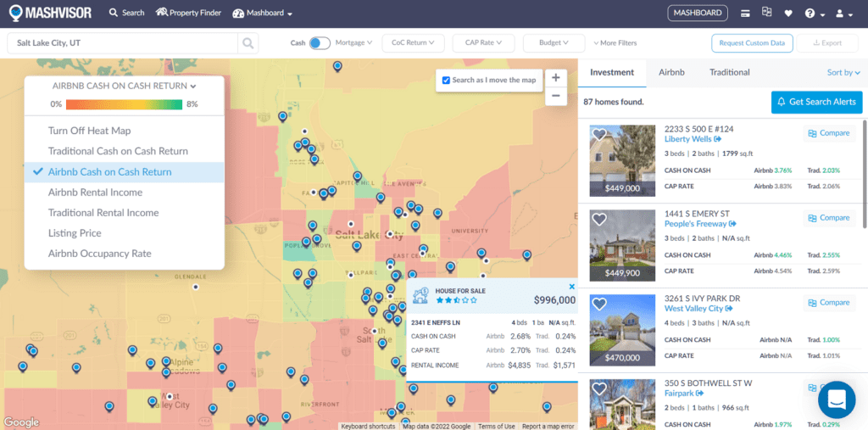Uncheck Search as I move the map
Screen dimensions: 868x430
point(446,81)
